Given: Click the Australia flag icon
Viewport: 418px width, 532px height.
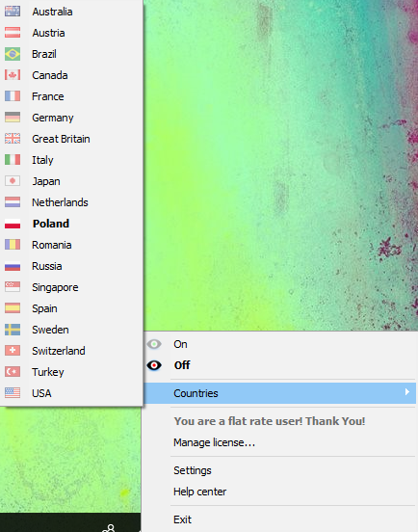Looking at the screenshot, I should pos(13,12).
